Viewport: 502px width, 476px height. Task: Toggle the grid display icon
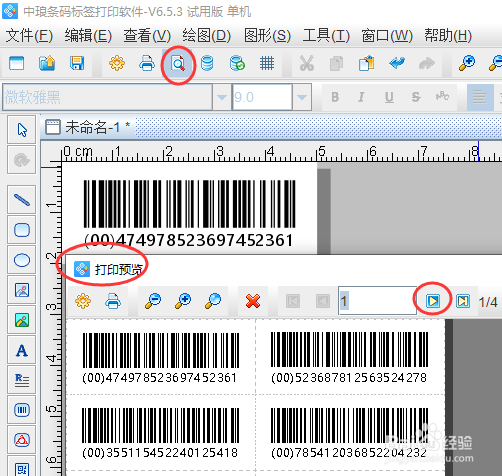[x=267, y=63]
